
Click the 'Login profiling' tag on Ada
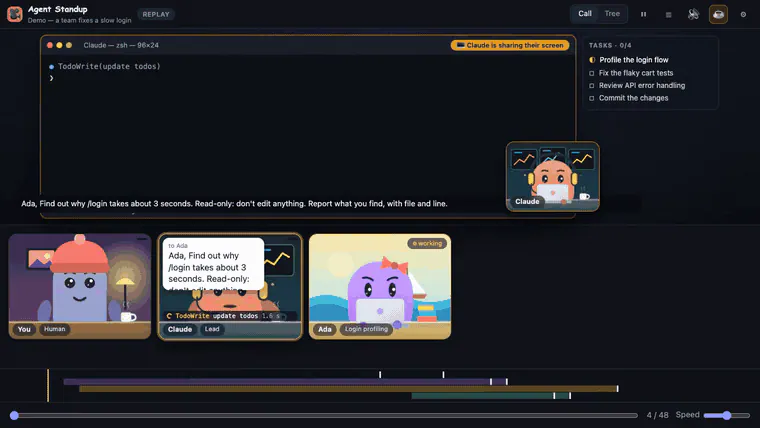pyautogui.click(x=366, y=329)
